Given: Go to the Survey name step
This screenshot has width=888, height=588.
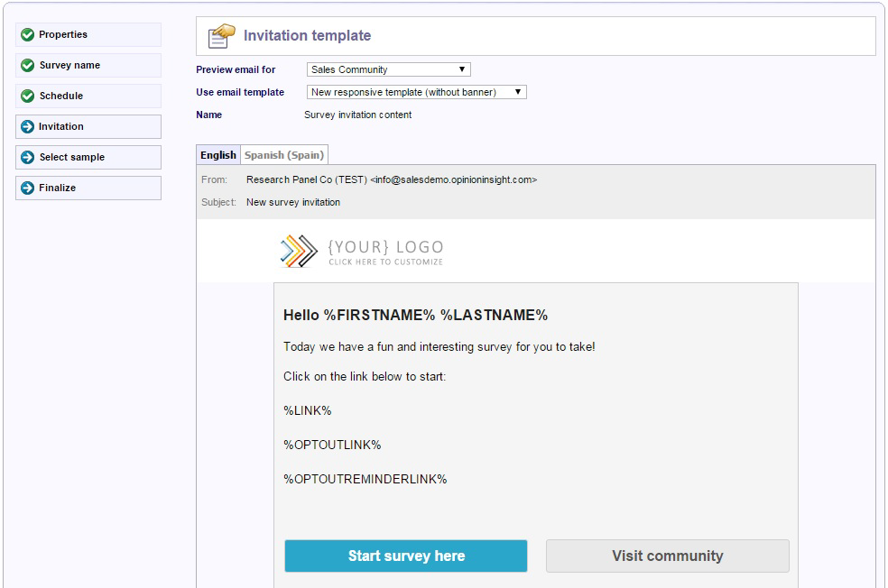Looking at the screenshot, I should tap(88, 65).
